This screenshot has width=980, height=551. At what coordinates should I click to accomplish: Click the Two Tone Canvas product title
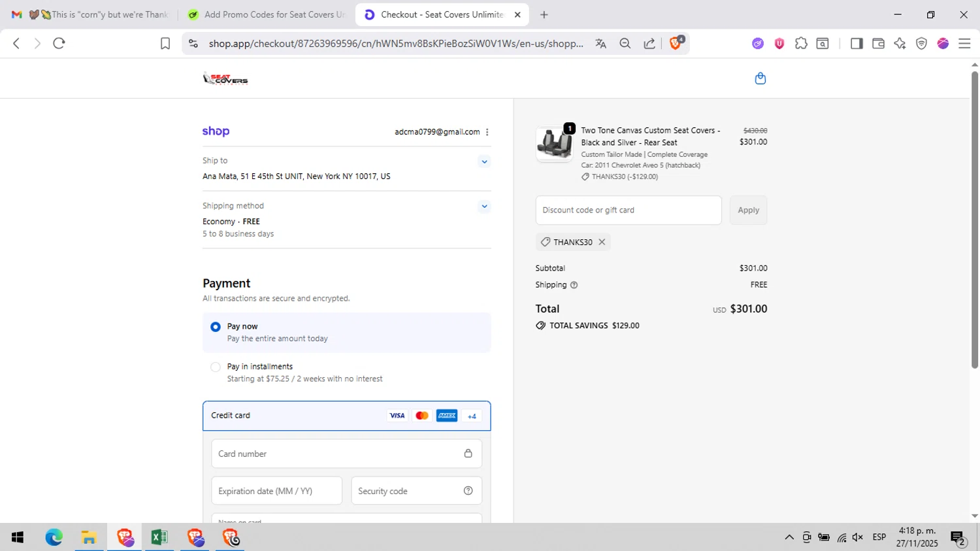tap(651, 136)
